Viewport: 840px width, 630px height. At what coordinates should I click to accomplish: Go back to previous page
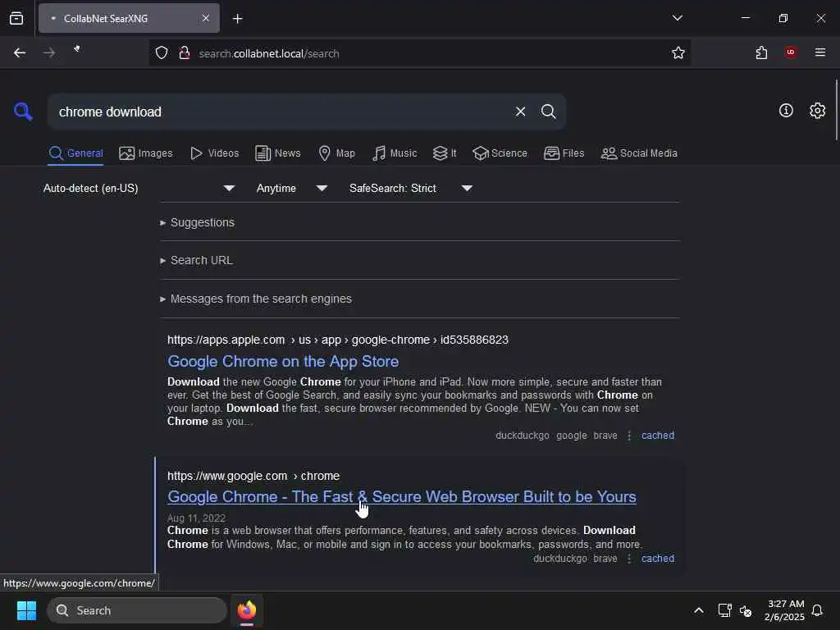tap(20, 53)
